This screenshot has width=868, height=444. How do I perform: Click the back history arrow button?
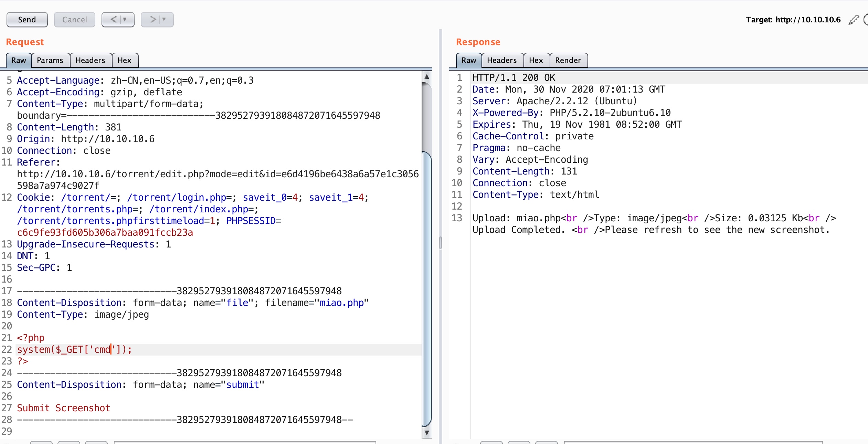[x=114, y=20]
